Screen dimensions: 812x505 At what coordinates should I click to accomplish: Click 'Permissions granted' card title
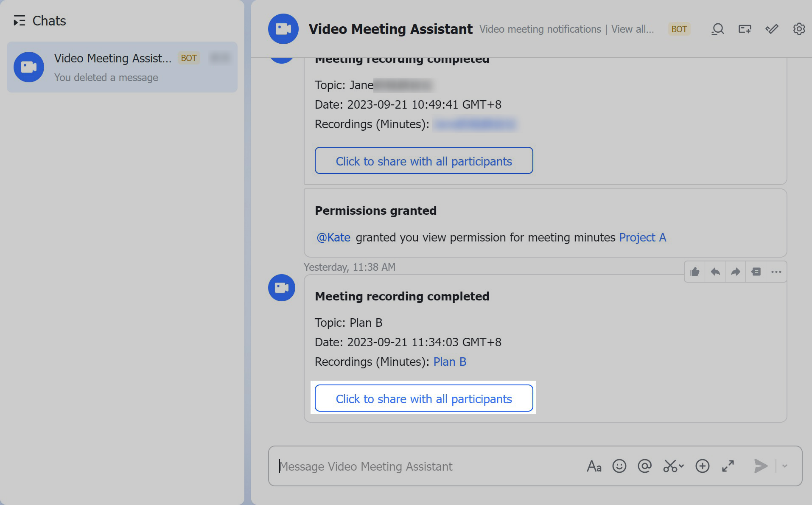coord(375,210)
